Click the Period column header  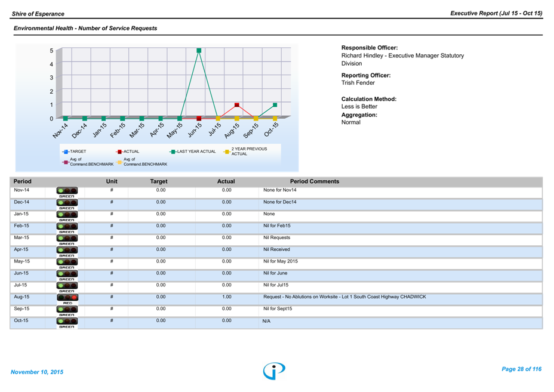(x=23, y=181)
